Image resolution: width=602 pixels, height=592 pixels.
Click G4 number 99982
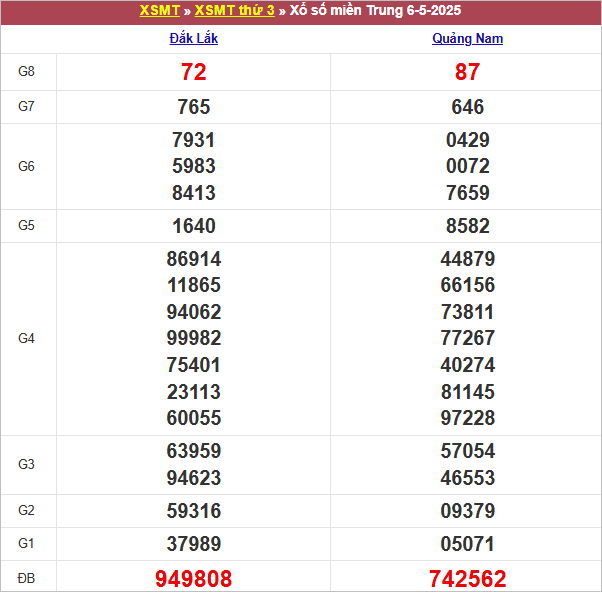194,338
